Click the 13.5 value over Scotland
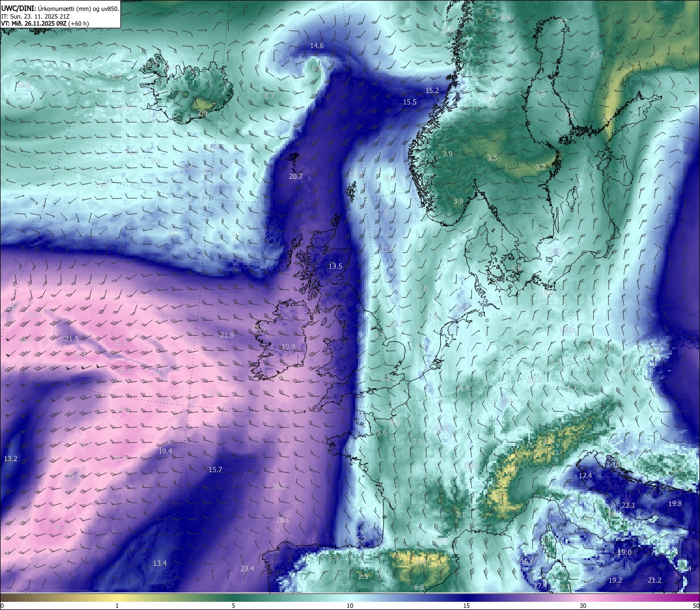 335,266
